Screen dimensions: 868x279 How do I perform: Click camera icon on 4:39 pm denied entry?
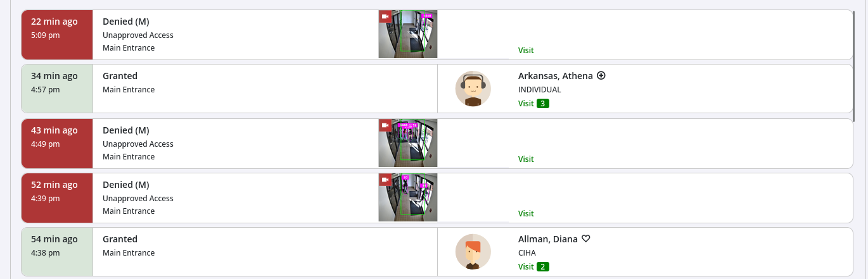point(385,180)
